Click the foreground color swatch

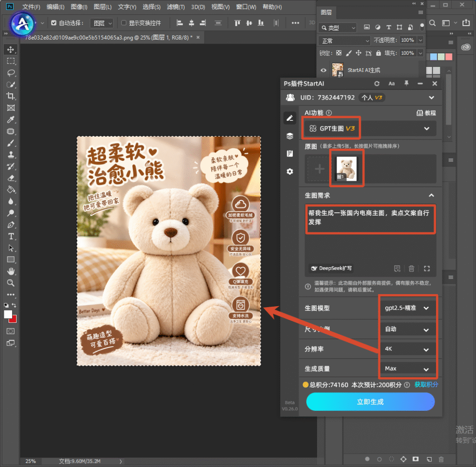click(7, 314)
